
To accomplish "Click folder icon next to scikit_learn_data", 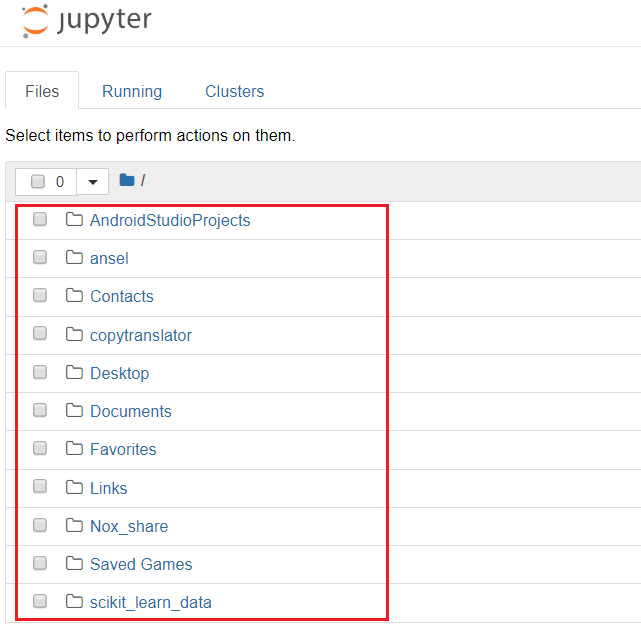I will [74, 602].
